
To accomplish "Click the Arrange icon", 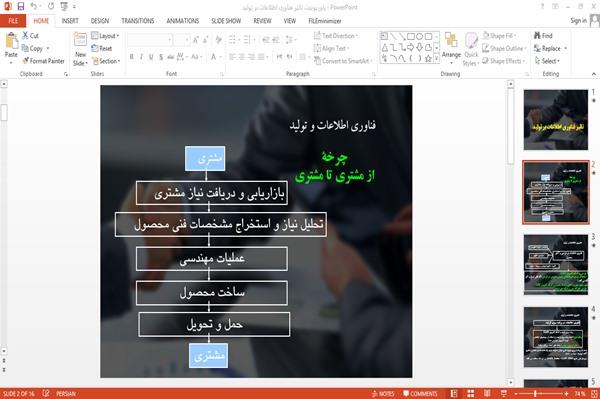I will pos(451,41).
